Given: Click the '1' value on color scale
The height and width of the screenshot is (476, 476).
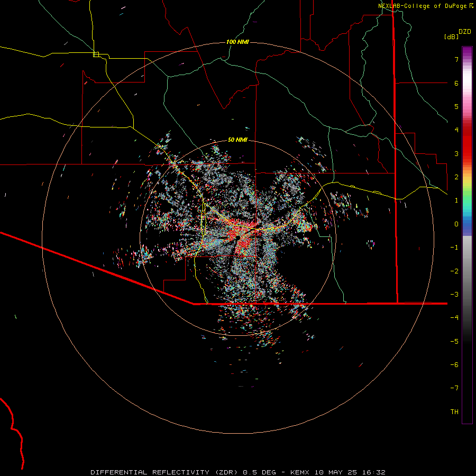Looking at the screenshot, I should pyautogui.click(x=456, y=200).
